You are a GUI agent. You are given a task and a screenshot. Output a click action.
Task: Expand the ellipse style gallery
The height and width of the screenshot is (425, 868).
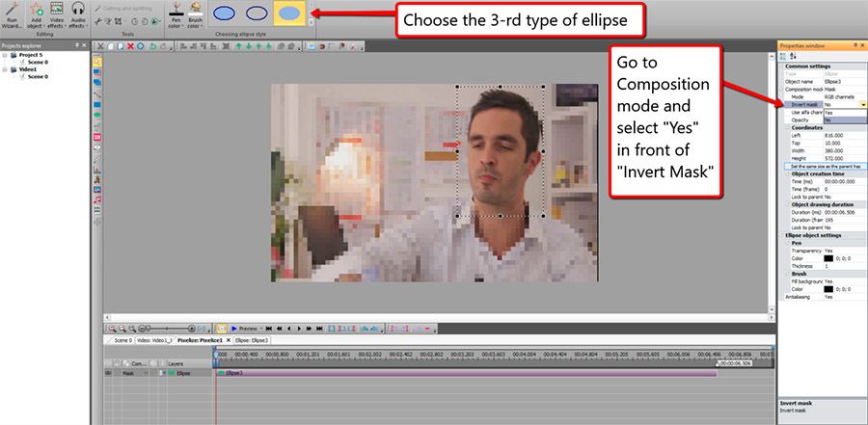coord(312,22)
